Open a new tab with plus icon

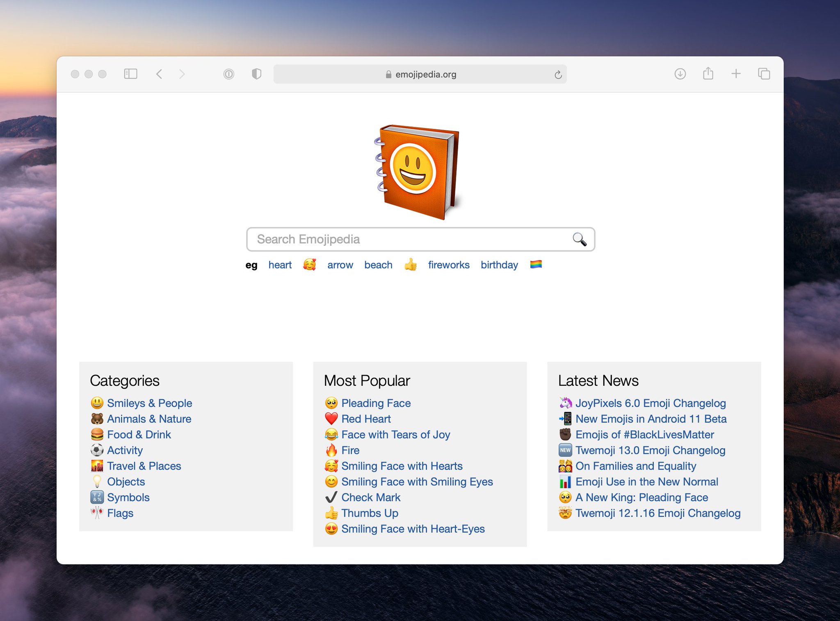click(x=736, y=74)
